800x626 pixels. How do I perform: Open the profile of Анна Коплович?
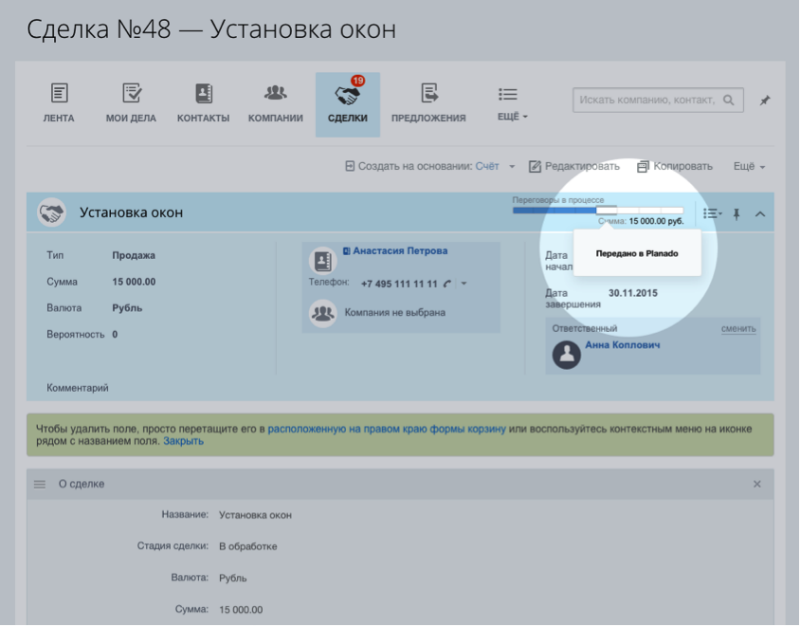coord(622,345)
